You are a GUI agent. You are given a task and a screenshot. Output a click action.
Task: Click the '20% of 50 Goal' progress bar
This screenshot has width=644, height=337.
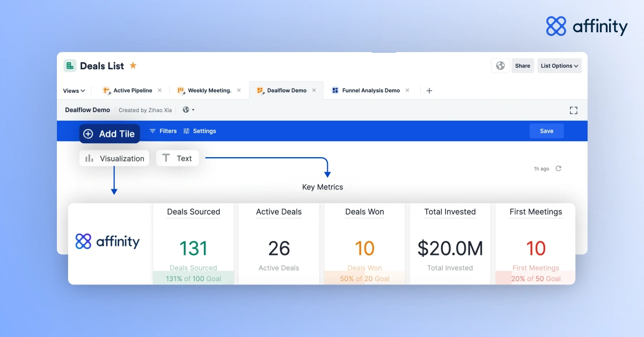click(536, 278)
